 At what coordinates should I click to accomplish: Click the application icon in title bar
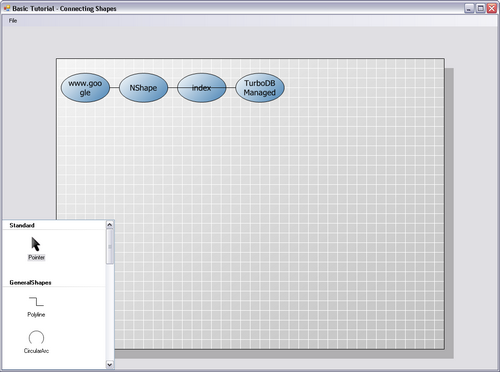[x=7, y=8]
